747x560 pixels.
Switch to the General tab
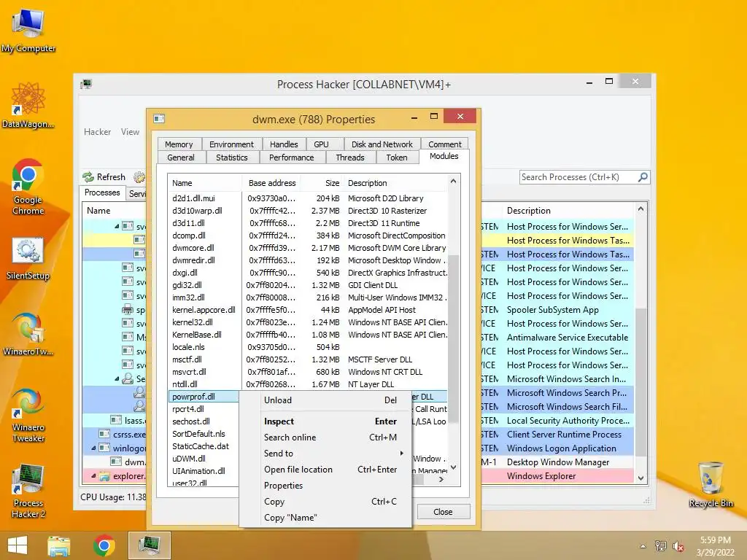181,157
